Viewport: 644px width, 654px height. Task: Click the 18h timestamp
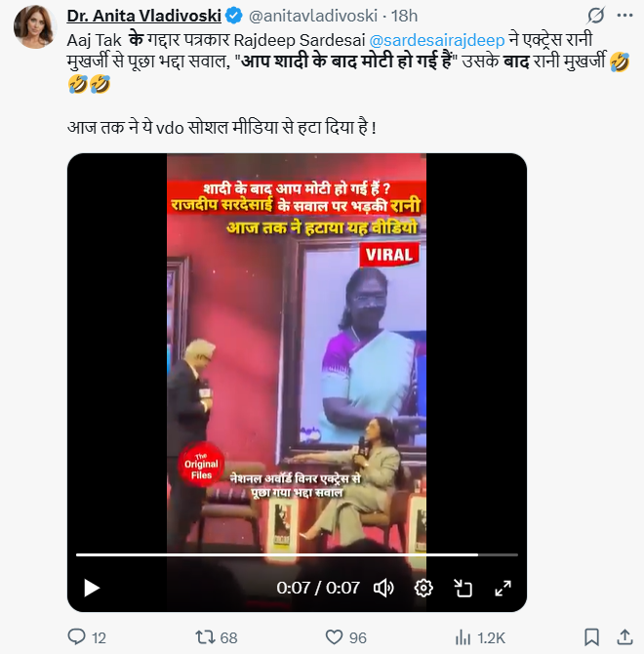(x=404, y=16)
